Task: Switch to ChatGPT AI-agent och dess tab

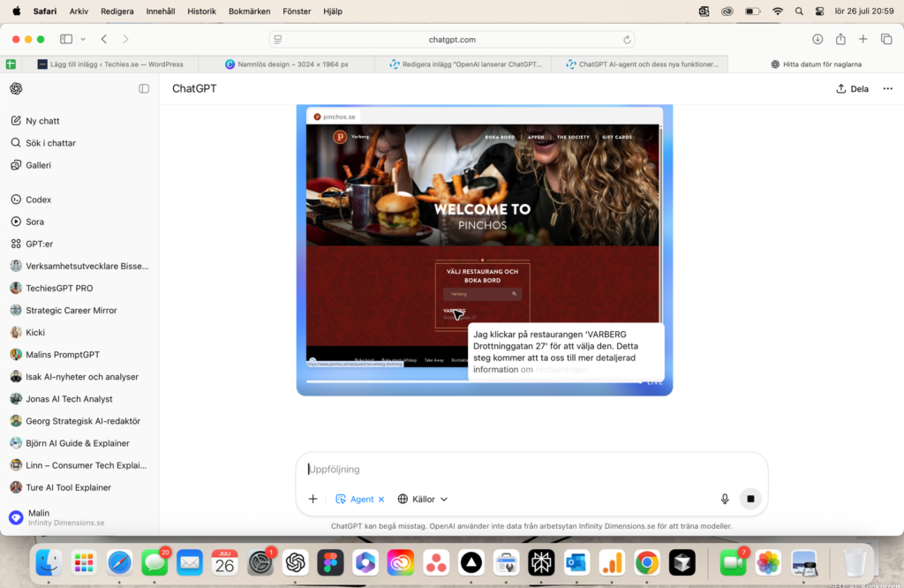Action: [639, 64]
